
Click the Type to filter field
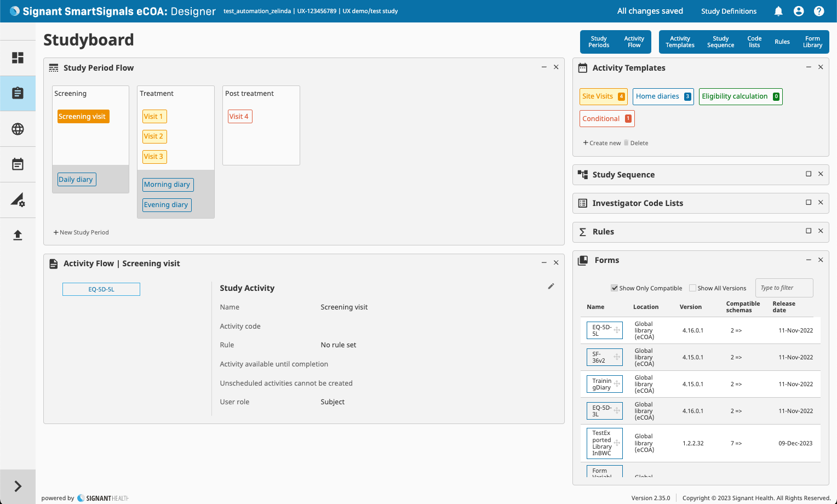[x=784, y=288]
